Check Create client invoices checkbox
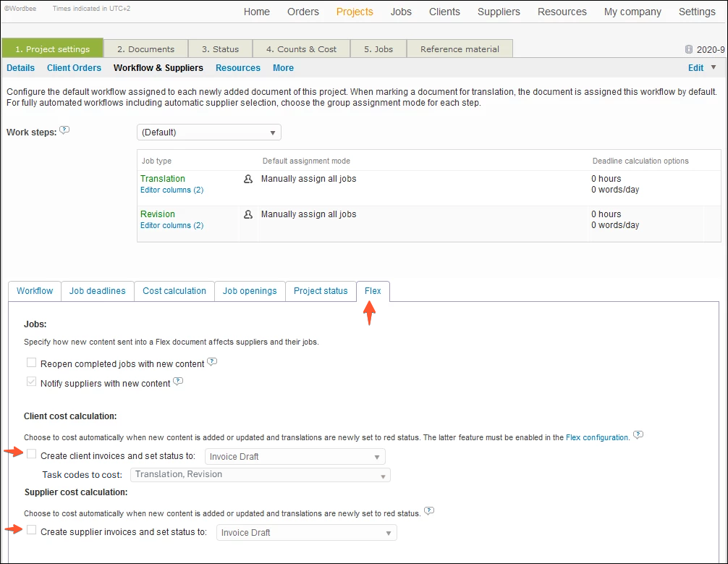The height and width of the screenshot is (564, 728). point(32,455)
